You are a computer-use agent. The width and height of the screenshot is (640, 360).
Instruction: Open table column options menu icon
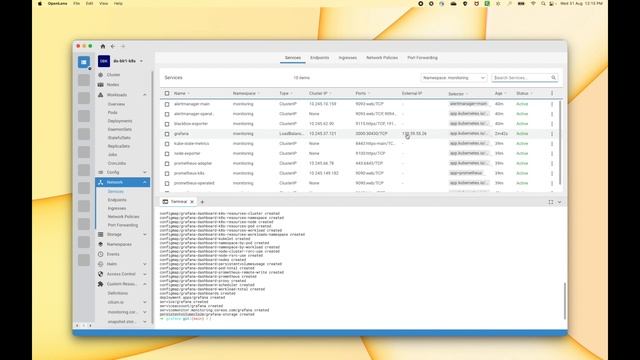tap(552, 93)
